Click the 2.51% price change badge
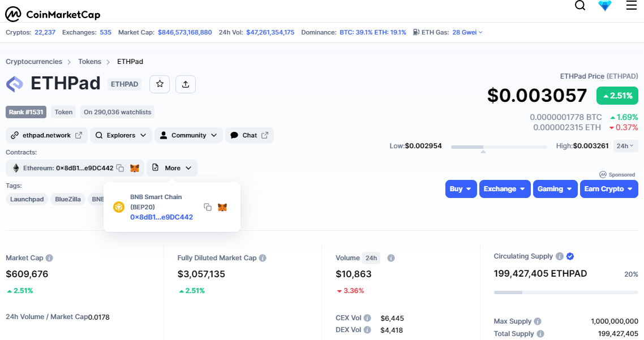This screenshot has height=340, width=644. 617,96
